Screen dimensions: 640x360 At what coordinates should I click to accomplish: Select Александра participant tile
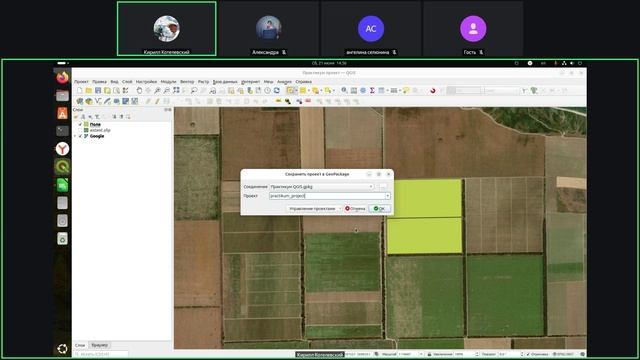pos(269,29)
